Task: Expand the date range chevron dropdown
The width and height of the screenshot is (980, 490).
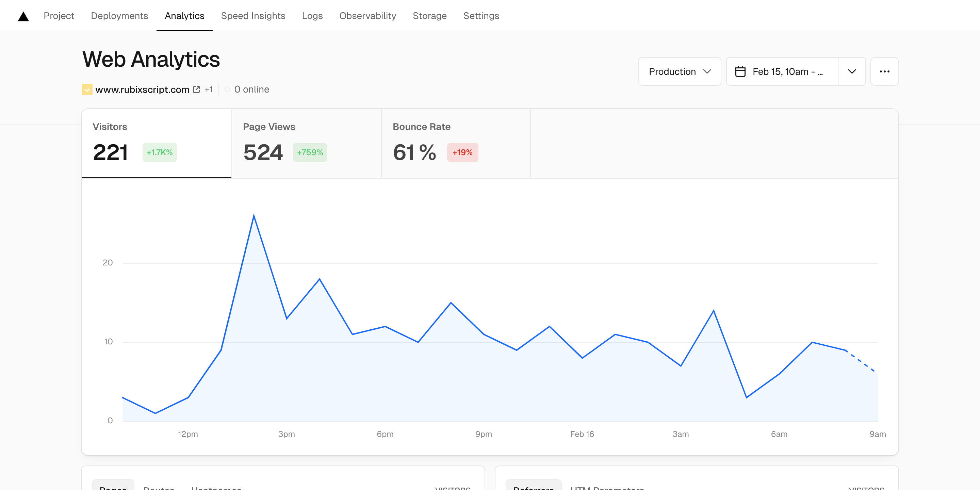Action: [x=852, y=71]
